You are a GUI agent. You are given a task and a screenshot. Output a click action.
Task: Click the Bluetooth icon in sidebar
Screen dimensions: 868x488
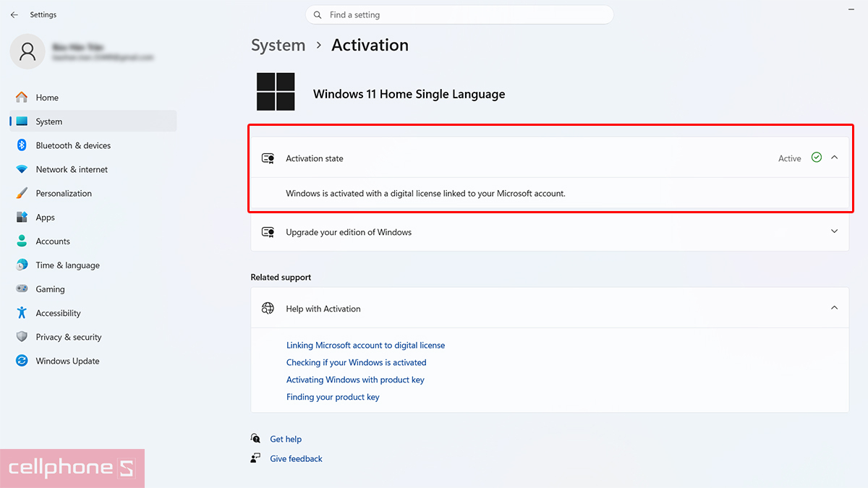pyautogui.click(x=22, y=145)
